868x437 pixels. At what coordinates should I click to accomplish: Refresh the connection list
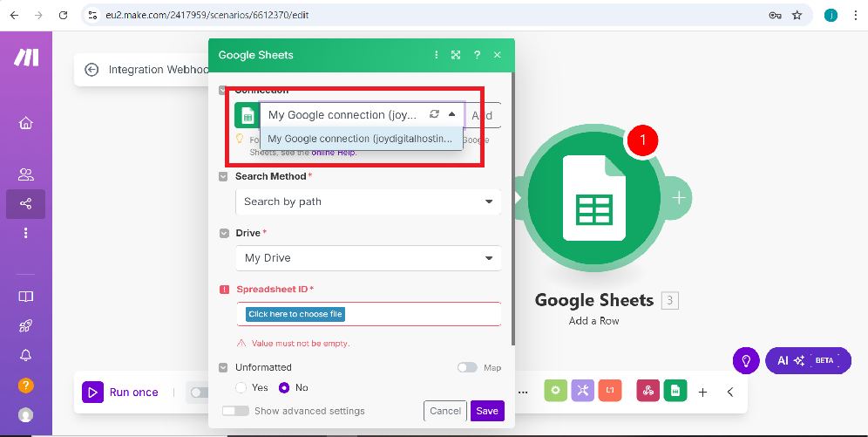coord(435,114)
